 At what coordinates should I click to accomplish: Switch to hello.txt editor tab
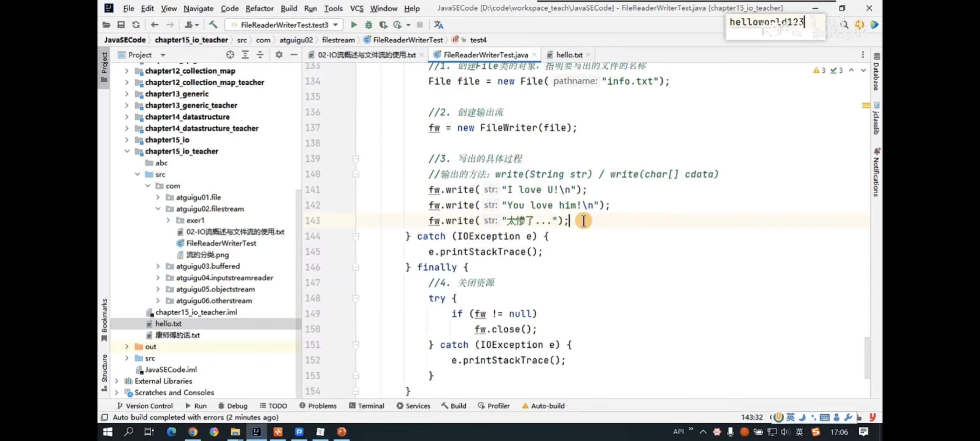[x=568, y=55]
